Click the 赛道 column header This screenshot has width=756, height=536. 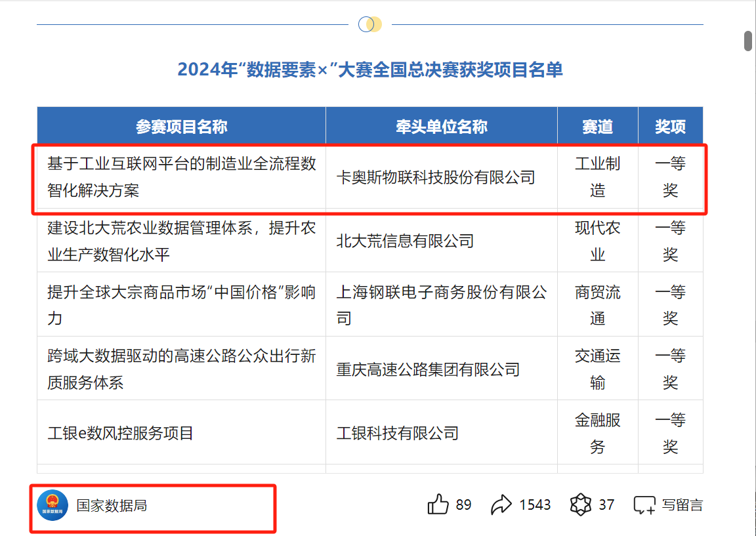coord(598,126)
